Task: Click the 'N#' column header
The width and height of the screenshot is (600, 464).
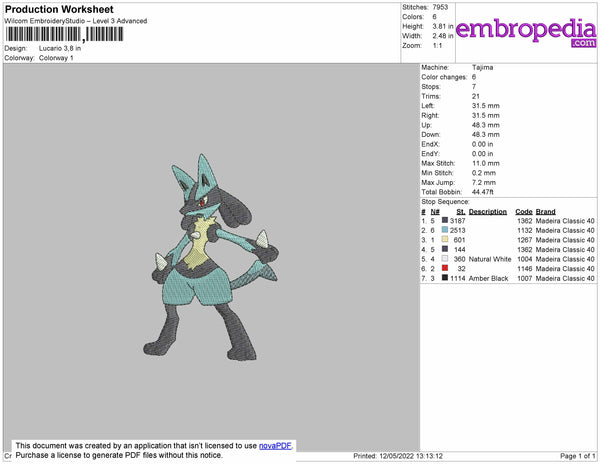Action: (435, 212)
